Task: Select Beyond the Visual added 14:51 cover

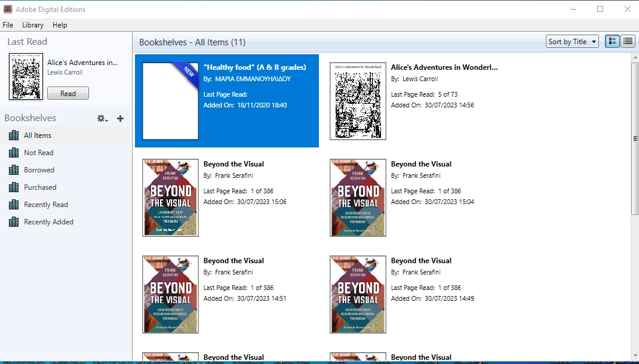Action: 170,294
